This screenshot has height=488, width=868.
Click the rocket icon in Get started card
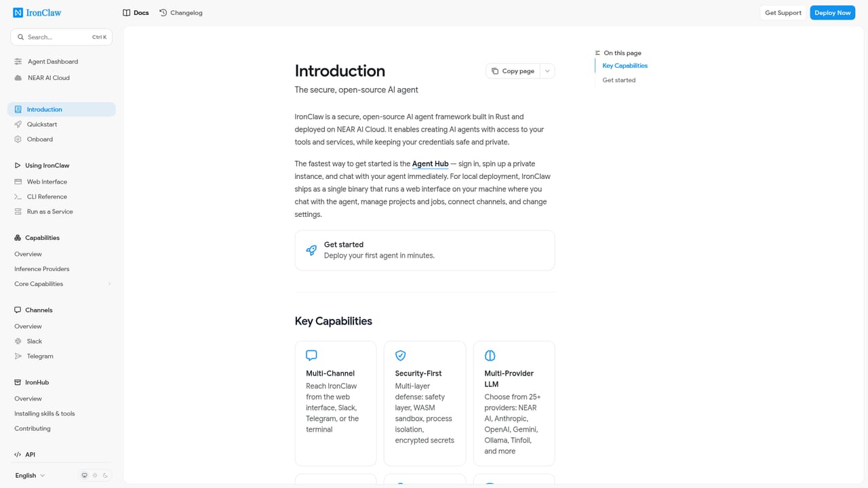tap(311, 250)
